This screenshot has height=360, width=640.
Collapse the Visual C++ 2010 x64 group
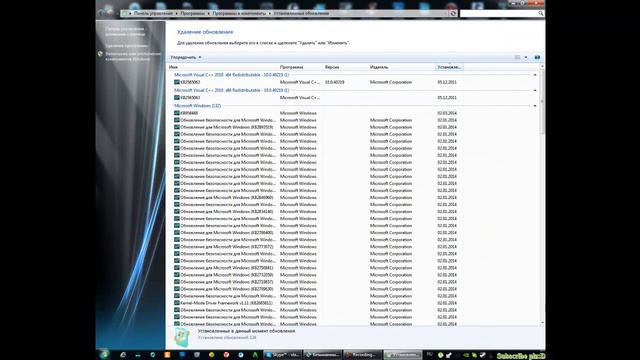[535, 75]
